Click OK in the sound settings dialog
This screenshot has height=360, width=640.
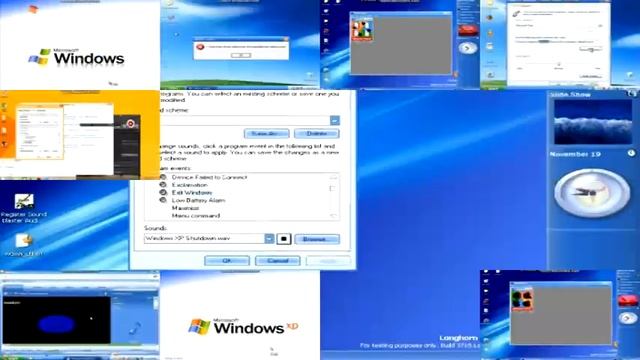point(227,261)
